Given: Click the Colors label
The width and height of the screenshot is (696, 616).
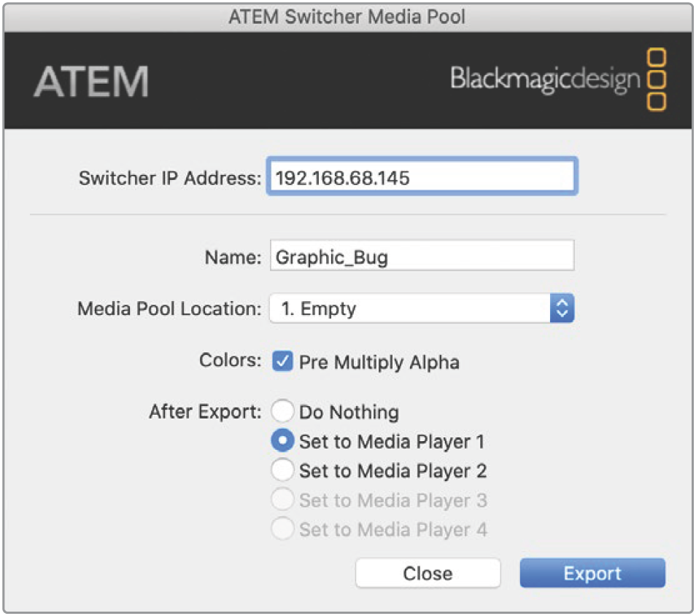Looking at the screenshot, I should (x=230, y=362).
